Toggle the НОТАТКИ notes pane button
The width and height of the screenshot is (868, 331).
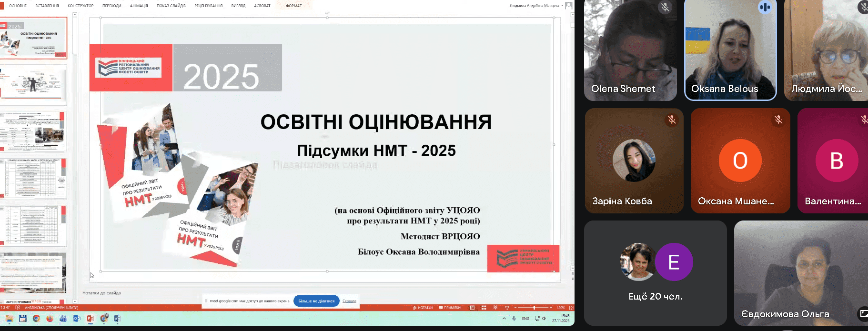(423, 308)
